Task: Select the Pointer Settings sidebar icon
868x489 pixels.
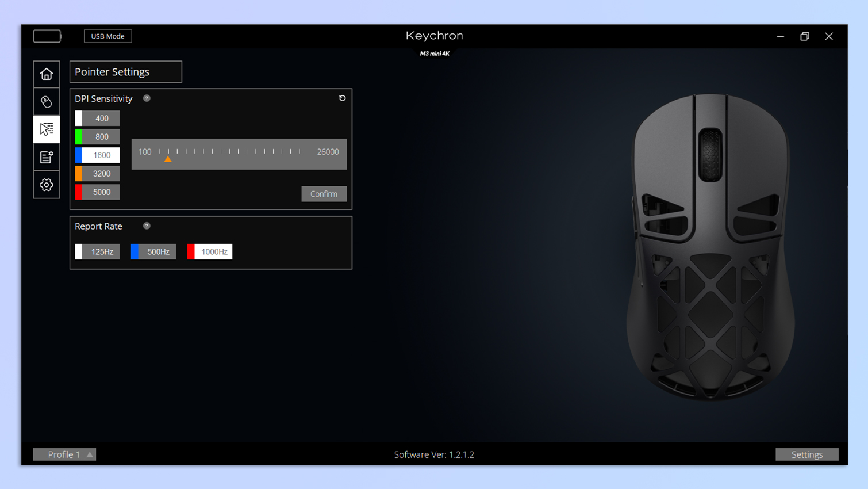Action: (x=47, y=129)
